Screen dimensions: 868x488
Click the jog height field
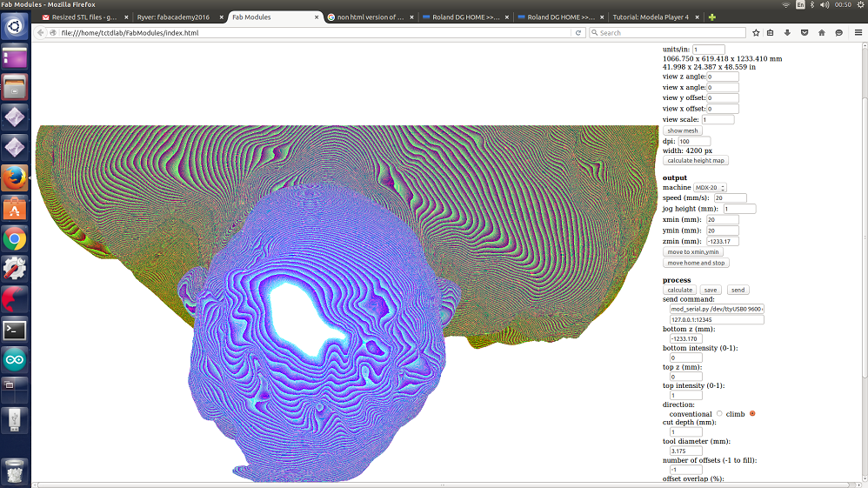739,209
